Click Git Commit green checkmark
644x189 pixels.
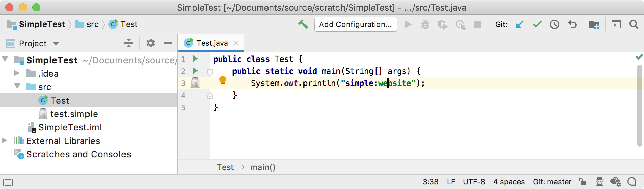tap(537, 24)
